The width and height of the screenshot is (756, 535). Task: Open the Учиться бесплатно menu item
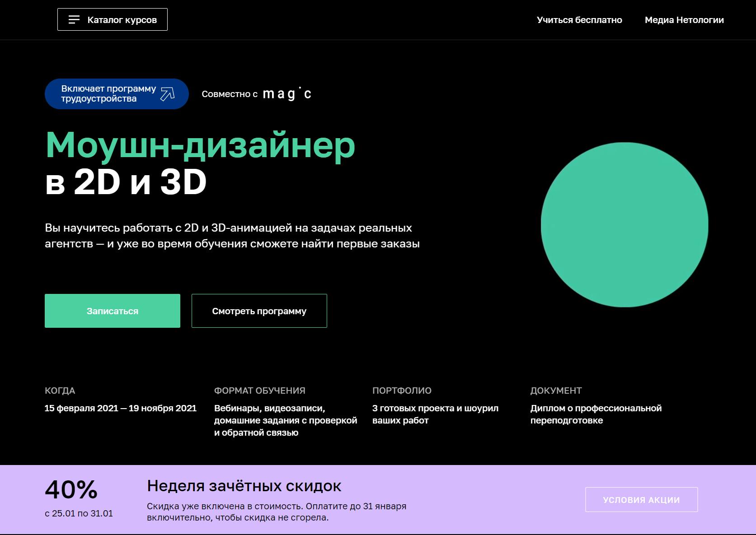tap(579, 20)
